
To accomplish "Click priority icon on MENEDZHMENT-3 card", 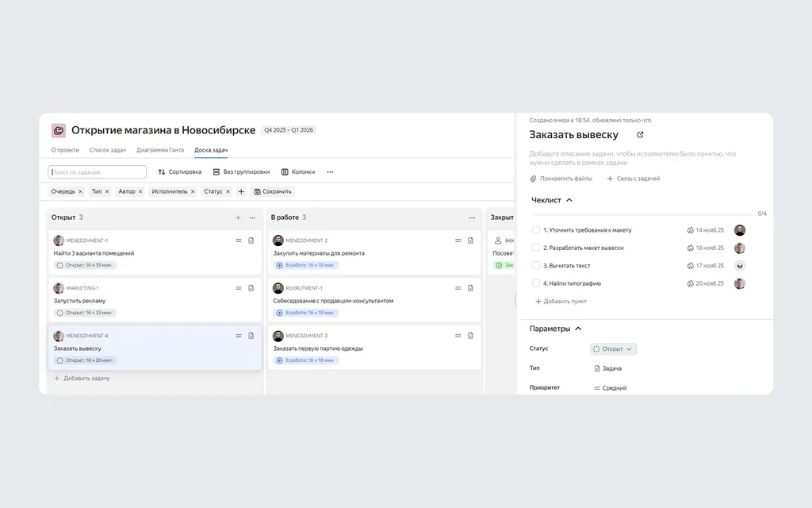I will (x=458, y=336).
